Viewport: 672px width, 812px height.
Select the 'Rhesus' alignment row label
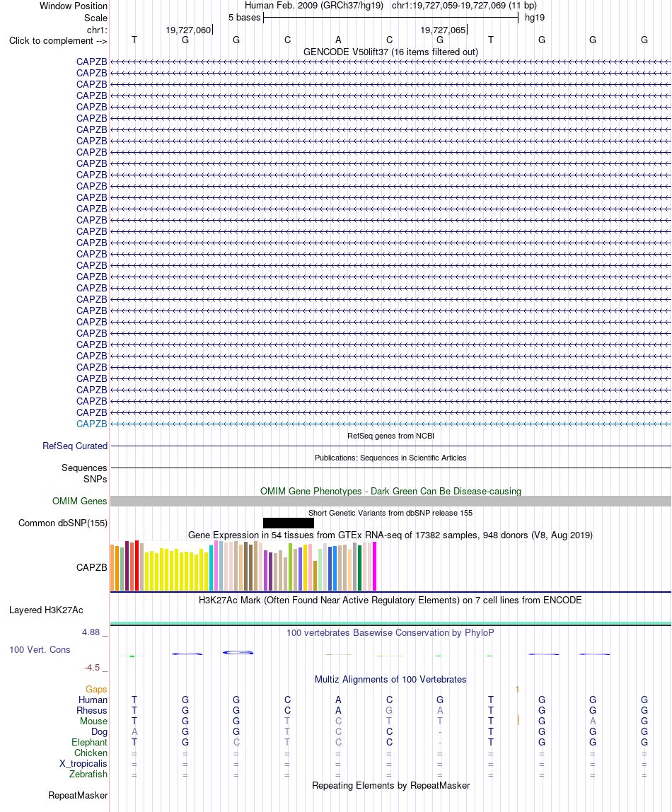point(92,710)
